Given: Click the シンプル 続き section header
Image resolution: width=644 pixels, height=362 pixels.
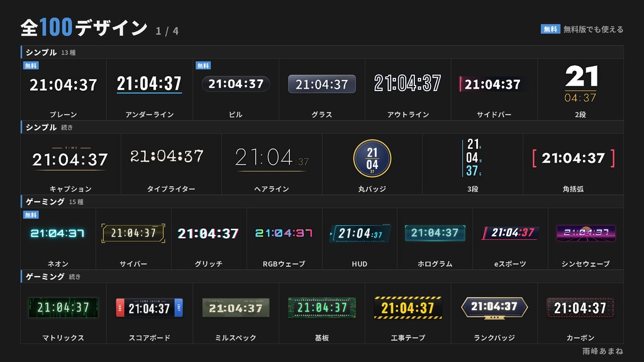Looking at the screenshot, I should (x=322, y=127).
